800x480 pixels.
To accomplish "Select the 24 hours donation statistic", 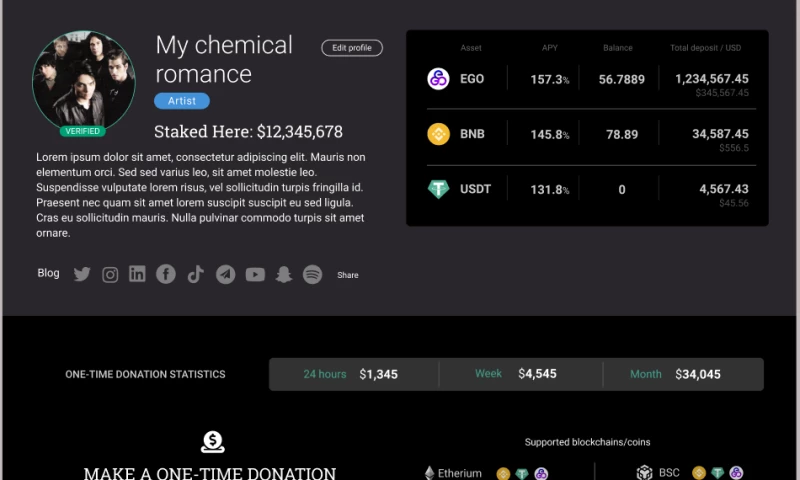I will [x=351, y=374].
